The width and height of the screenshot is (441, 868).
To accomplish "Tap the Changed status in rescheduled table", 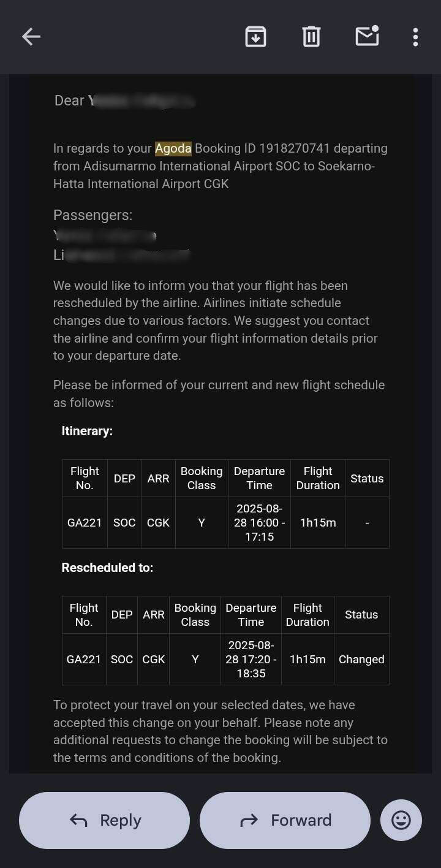I will point(361,659).
